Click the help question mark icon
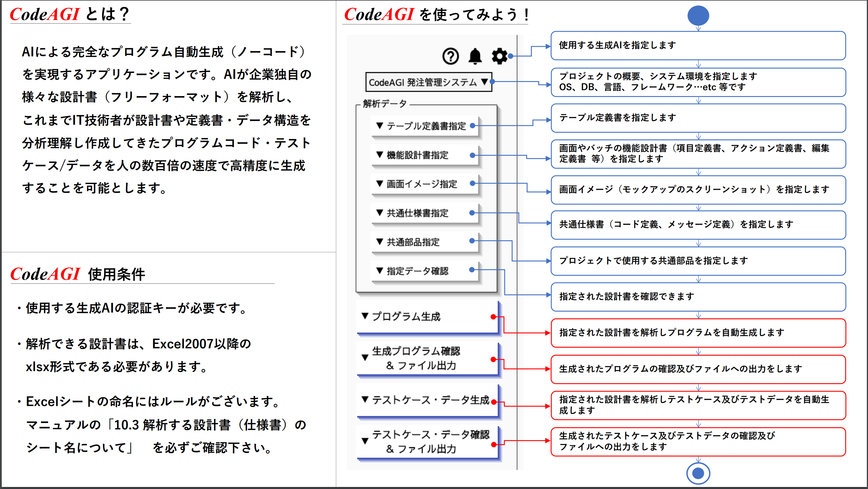 click(x=450, y=56)
